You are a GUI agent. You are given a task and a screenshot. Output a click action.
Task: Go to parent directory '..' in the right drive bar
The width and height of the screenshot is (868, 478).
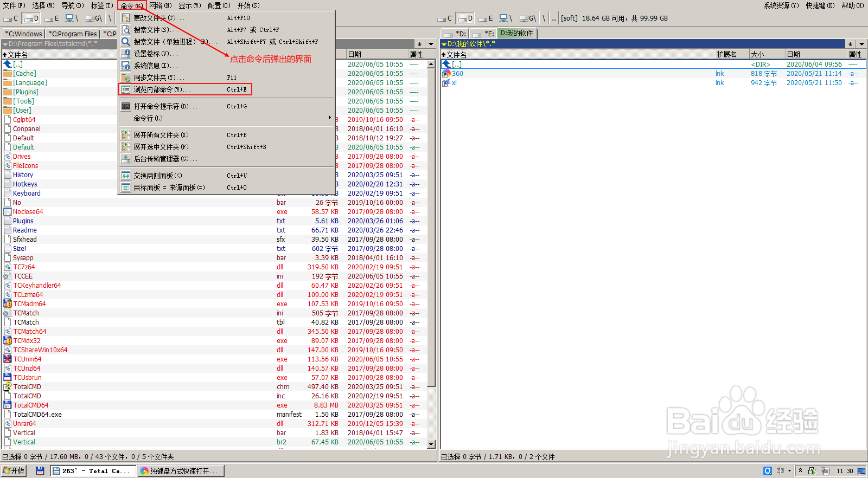coord(554,18)
